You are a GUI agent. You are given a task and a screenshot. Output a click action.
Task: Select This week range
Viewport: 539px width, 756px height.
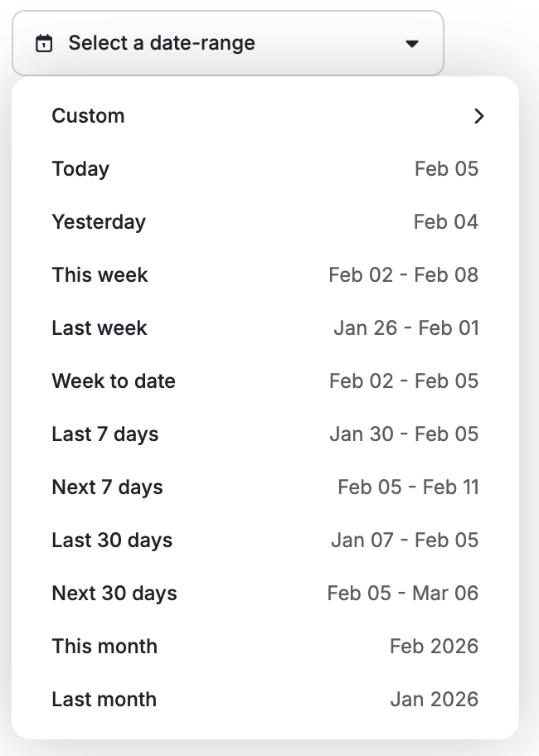pos(100,275)
